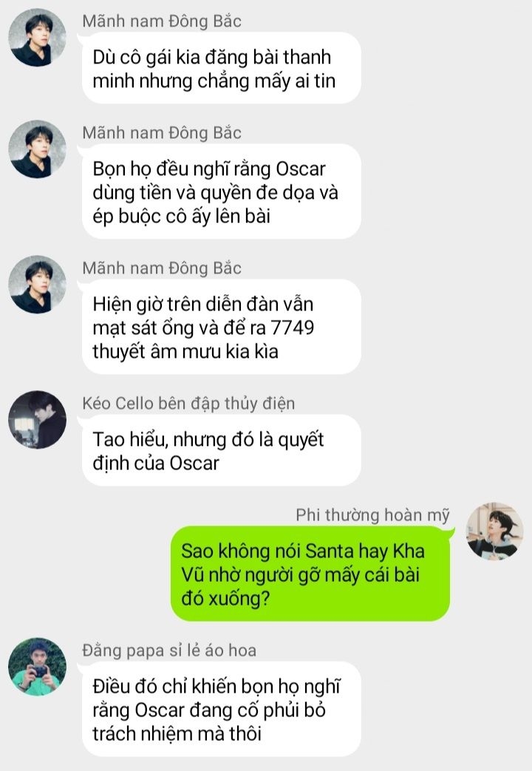The image size is (532, 771).
Task: Select message "Dù cô gái kia đăng bài thanh minh"
Action: 221,68
